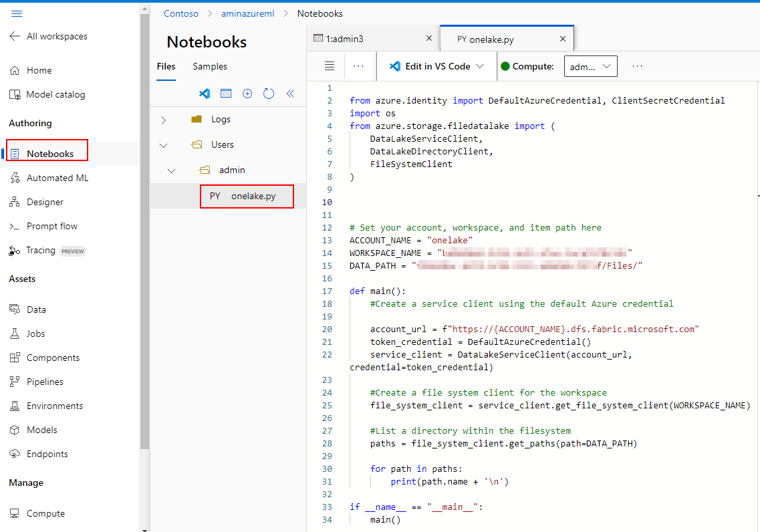
Task: Open Automated ML in the sidebar
Action: point(57,178)
